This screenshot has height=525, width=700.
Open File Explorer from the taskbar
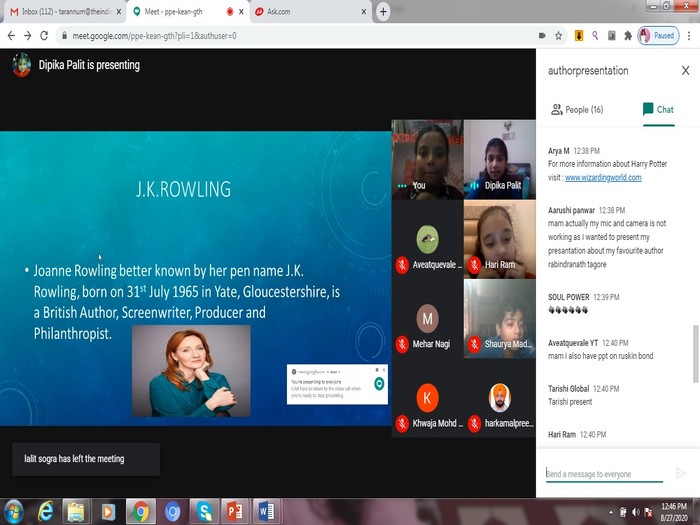click(76, 512)
